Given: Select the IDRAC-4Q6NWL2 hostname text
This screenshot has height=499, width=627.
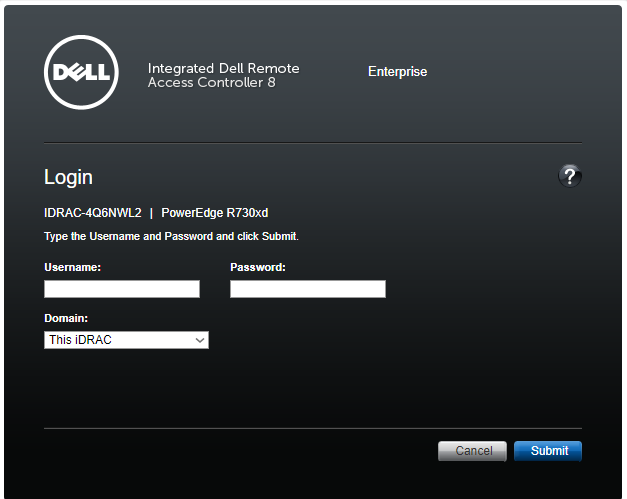Looking at the screenshot, I should [x=93, y=213].
